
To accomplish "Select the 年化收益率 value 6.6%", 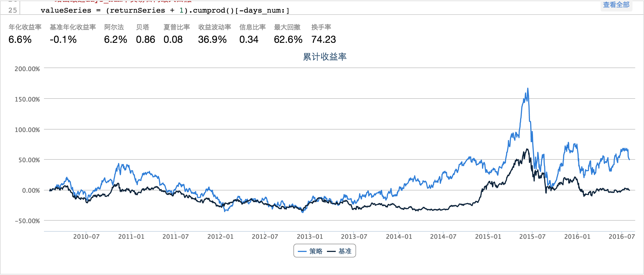I will (20, 40).
